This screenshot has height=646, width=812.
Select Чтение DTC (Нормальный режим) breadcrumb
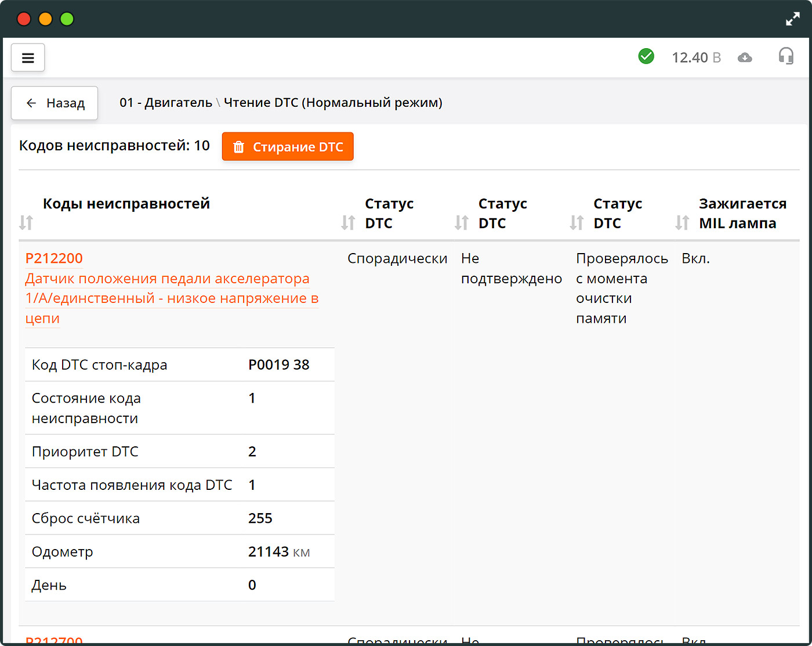(333, 103)
